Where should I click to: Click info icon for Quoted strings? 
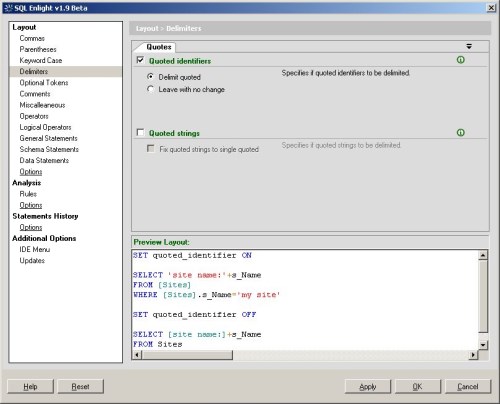pos(460,133)
